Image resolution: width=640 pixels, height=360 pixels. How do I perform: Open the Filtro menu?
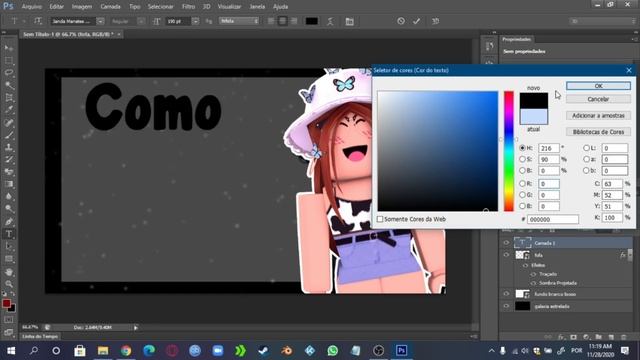click(188, 7)
